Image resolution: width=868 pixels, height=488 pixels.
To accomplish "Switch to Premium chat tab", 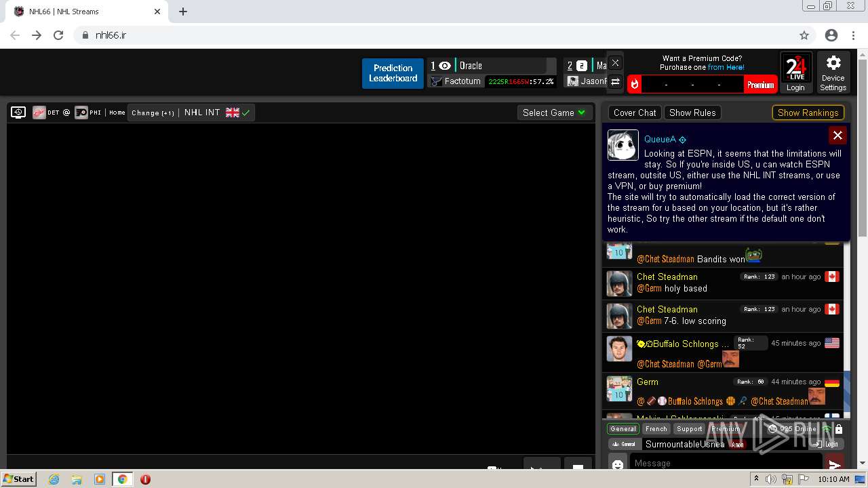I will tap(726, 428).
